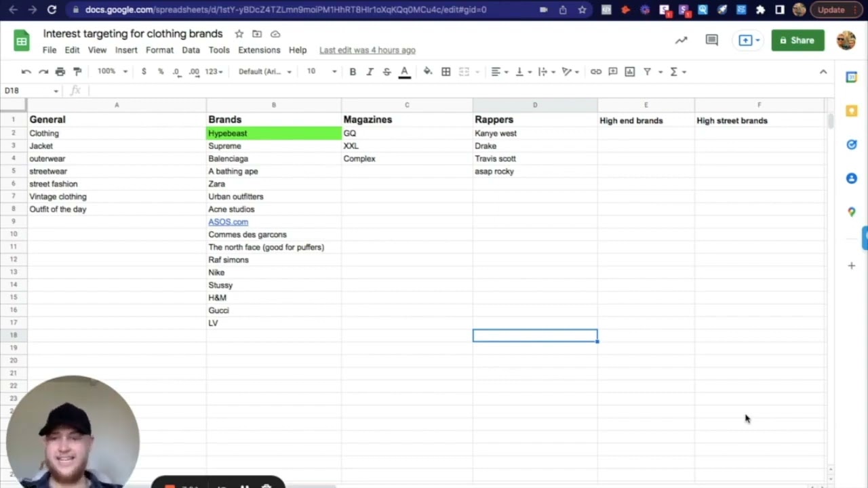Open the comment history icon
The width and height of the screenshot is (868, 488).
coord(711,41)
